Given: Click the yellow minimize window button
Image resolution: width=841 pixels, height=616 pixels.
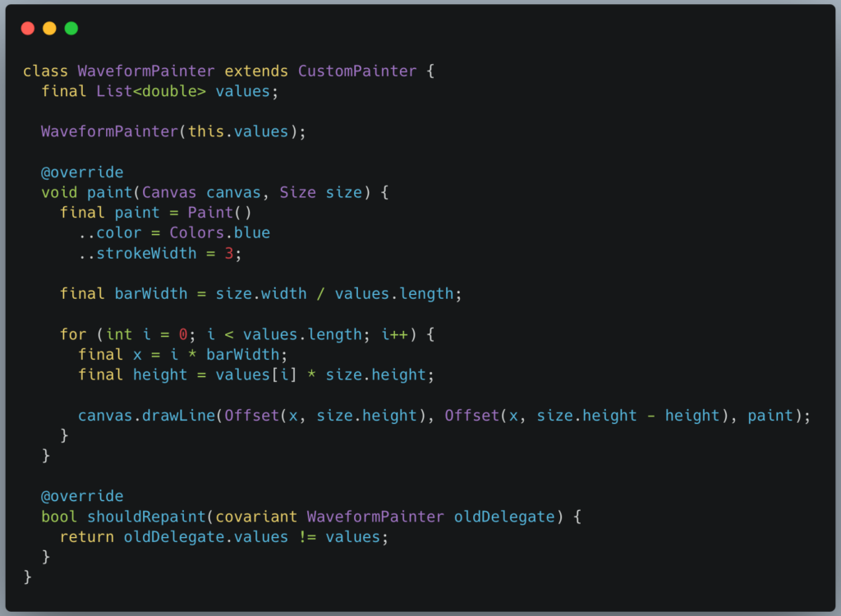Looking at the screenshot, I should tap(49, 28).
